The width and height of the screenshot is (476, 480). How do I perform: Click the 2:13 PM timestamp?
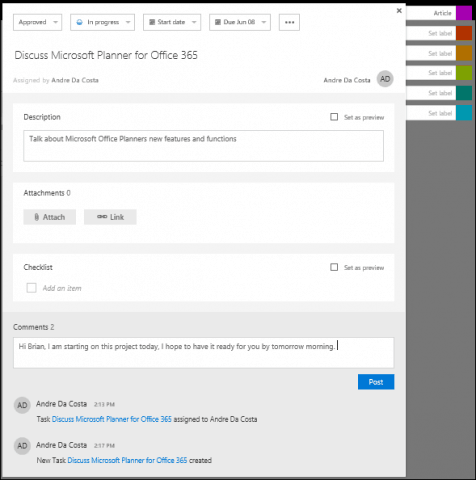(104, 405)
